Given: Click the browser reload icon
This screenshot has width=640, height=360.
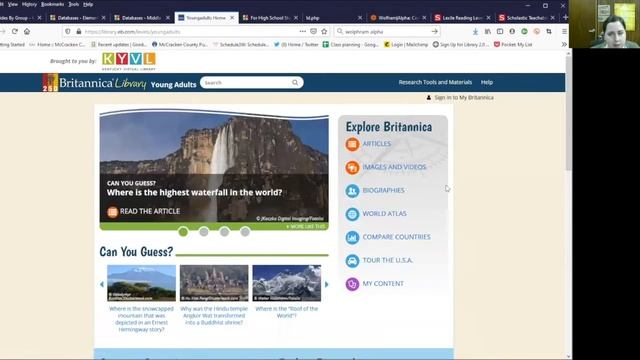Looking at the screenshot, I should (15, 31).
